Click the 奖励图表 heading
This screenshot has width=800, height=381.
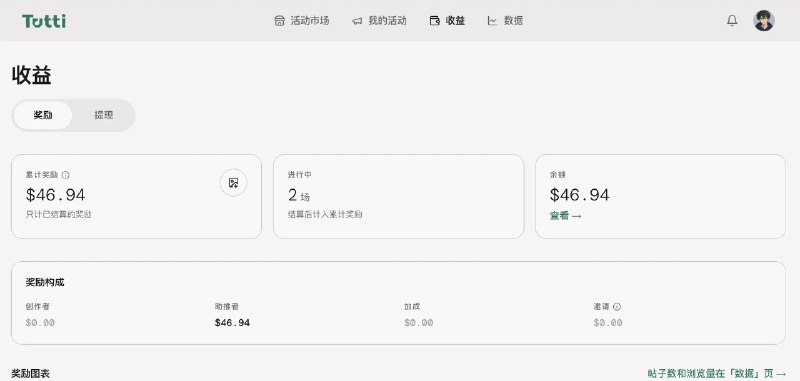pyautogui.click(x=31, y=374)
